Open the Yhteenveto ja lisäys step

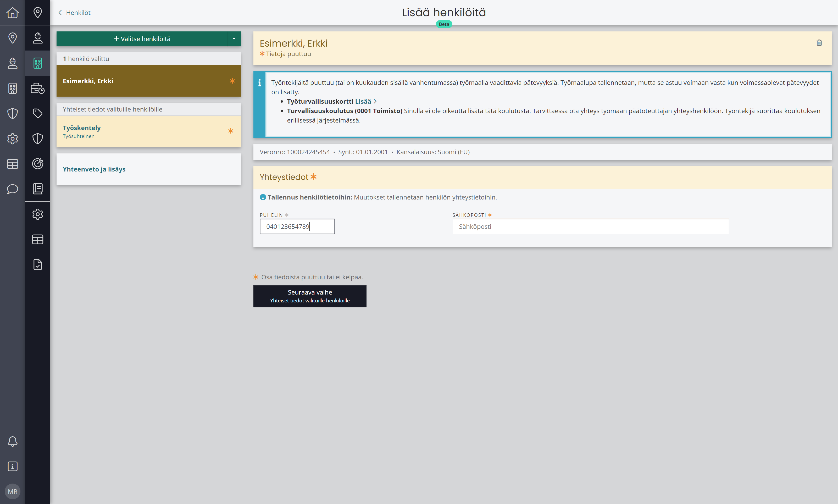(x=149, y=169)
